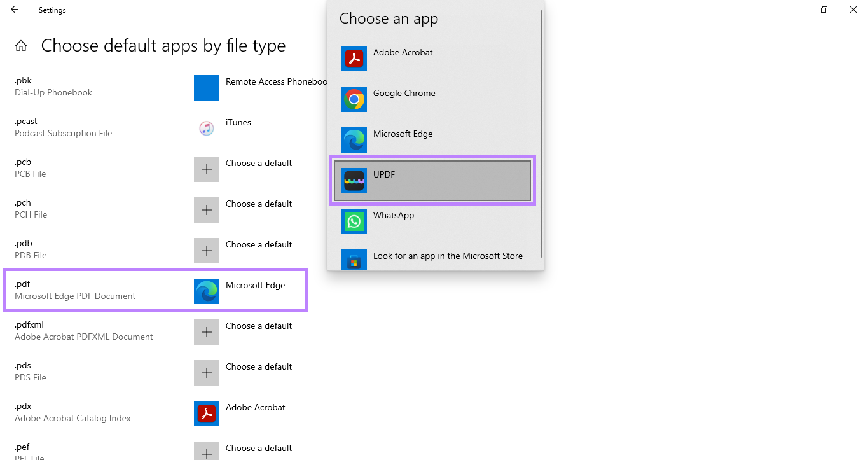Click Choose a default for .pef files

pyautogui.click(x=206, y=452)
